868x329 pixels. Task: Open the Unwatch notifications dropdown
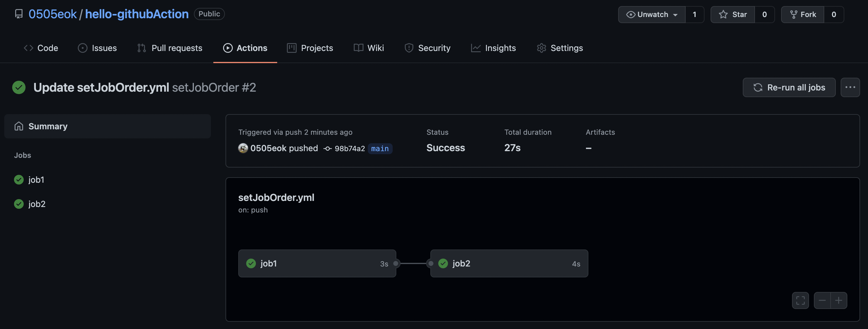click(652, 15)
